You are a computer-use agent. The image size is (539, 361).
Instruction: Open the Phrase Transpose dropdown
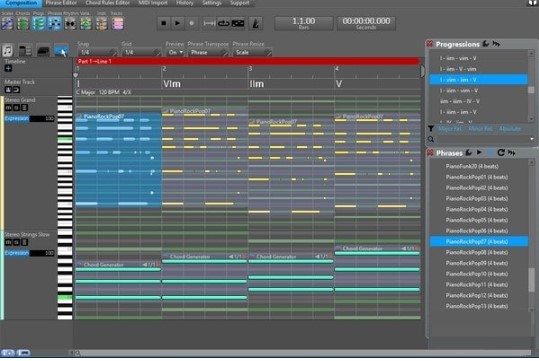(208, 52)
